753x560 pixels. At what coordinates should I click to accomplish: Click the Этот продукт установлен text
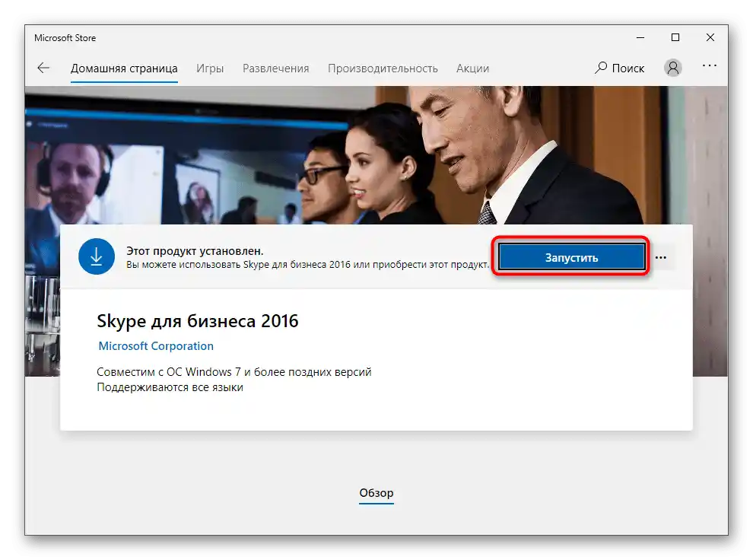pos(195,250)
